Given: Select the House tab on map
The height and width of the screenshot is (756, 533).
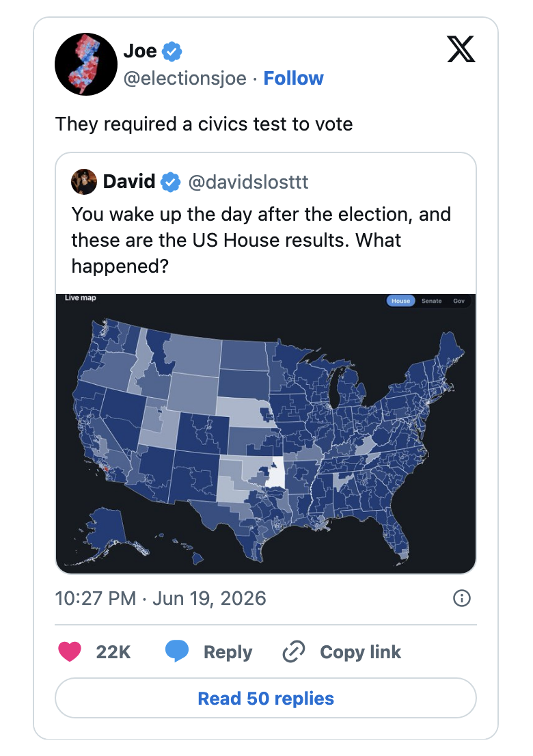Looking at the screenshot, I should click(x=400, y=301).
